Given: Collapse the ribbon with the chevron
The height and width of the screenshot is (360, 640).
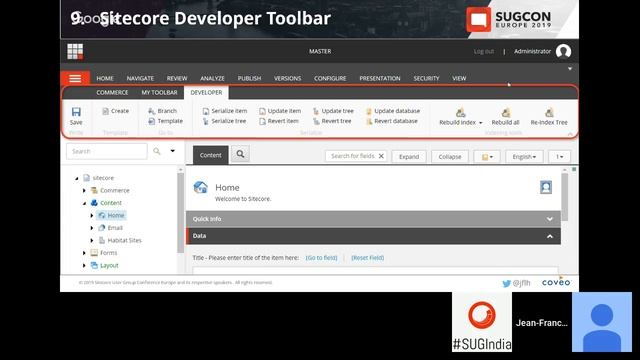Looking at the screenshot, I should point(570,134).
